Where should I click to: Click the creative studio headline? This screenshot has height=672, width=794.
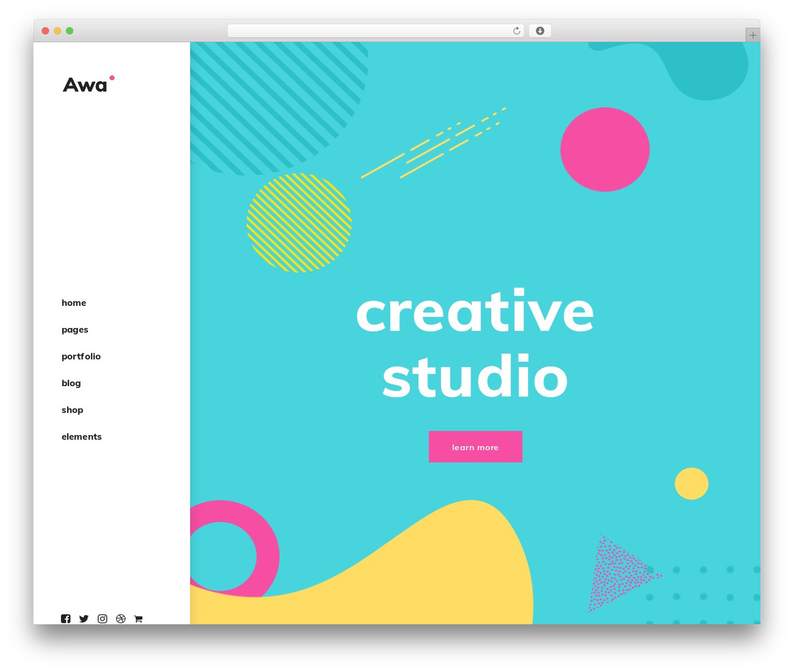point(475,344)
